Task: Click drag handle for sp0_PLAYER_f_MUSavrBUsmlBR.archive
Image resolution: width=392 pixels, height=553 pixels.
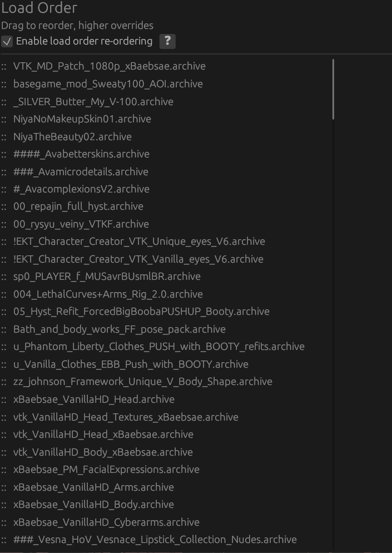Action: pos(4,276)
